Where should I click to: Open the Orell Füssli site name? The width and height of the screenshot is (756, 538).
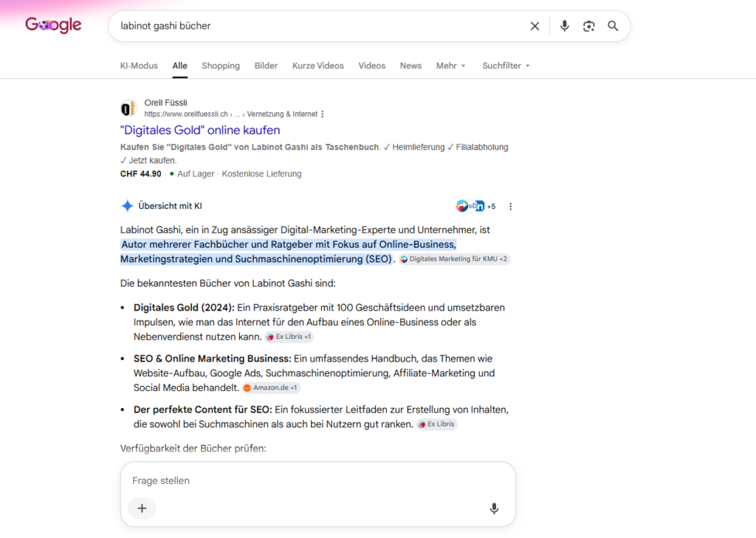pos(166,103)
